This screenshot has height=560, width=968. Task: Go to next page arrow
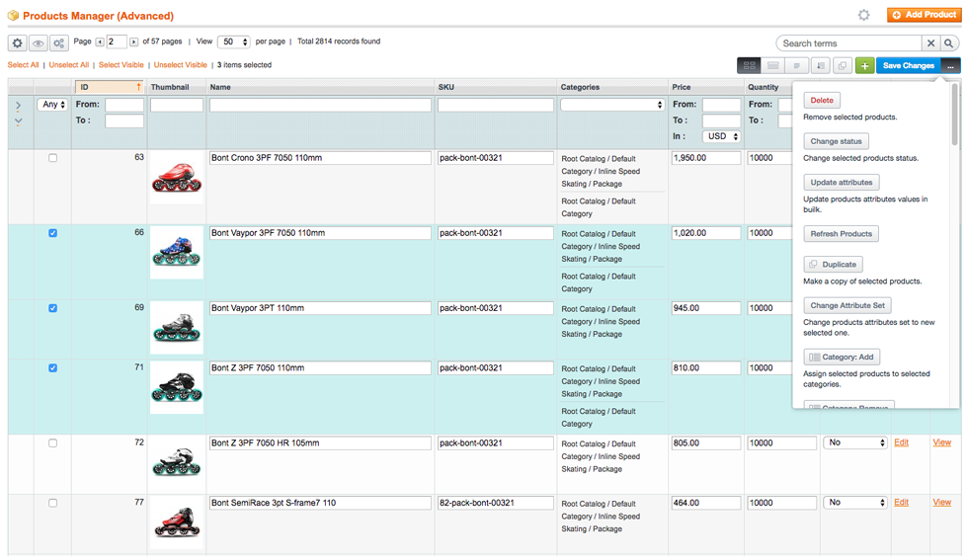click(133, 42)
